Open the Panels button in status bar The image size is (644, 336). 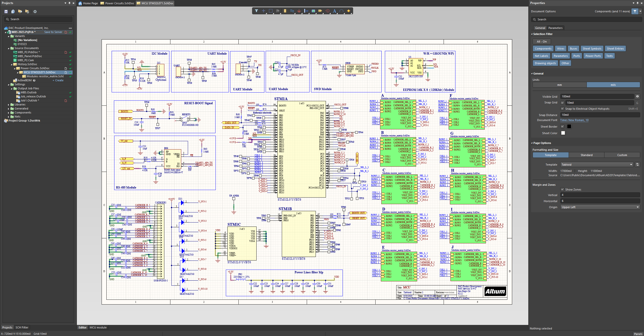tap(638, 334)
